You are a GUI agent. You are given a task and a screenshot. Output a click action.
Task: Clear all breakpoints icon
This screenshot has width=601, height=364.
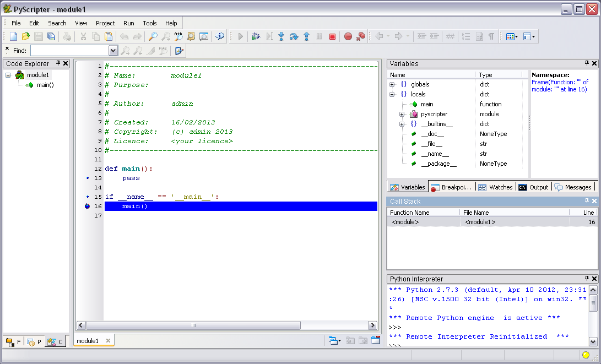pyautogui.click(x=361, y=36)
